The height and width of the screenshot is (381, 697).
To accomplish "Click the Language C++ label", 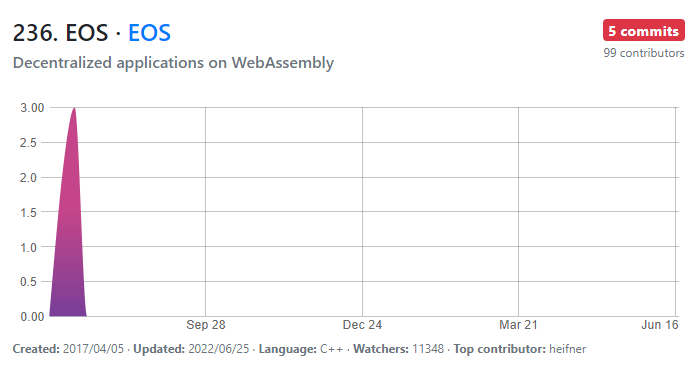I will pos(301,349).
